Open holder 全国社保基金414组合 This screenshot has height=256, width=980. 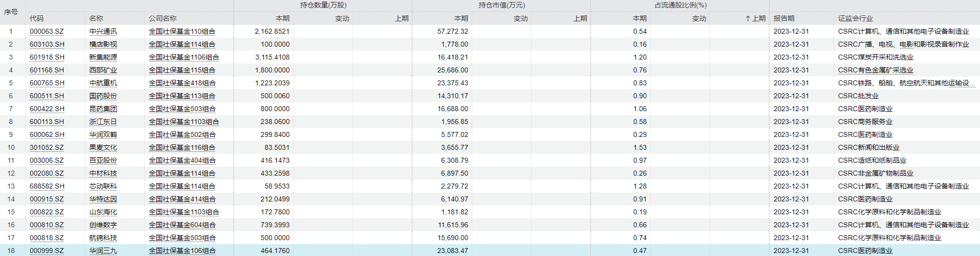[182, 199]
